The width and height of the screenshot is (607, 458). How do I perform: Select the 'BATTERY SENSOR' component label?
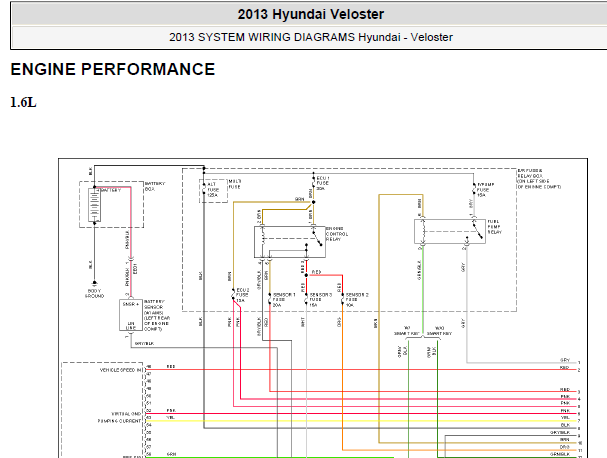[157, 315]
